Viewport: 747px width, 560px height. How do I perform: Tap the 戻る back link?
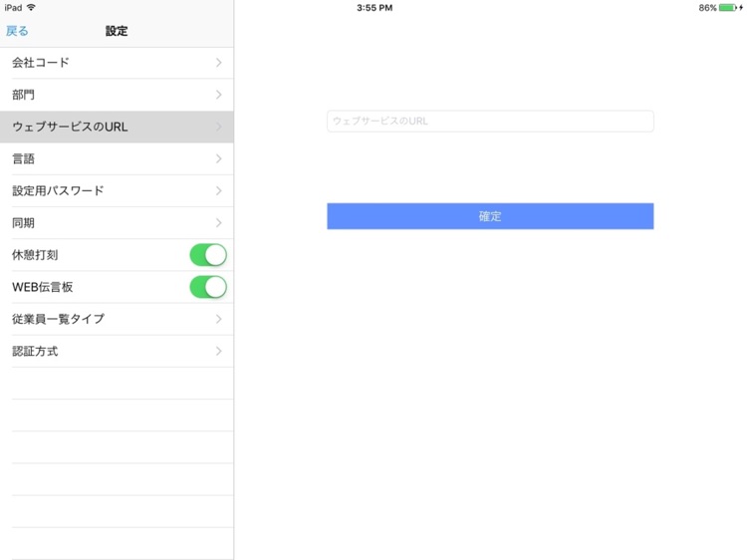(17, 31)
